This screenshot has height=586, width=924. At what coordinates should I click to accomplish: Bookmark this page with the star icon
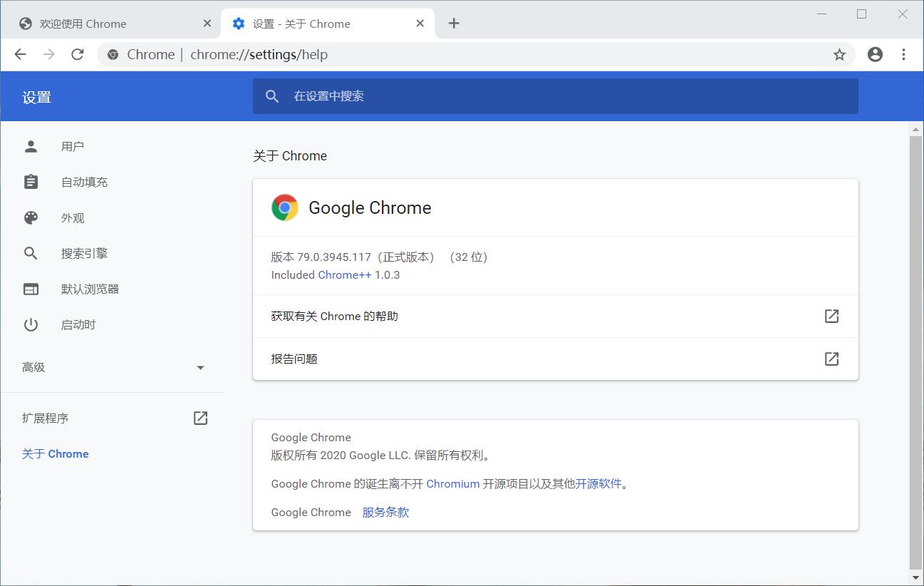tap(839, 55)
